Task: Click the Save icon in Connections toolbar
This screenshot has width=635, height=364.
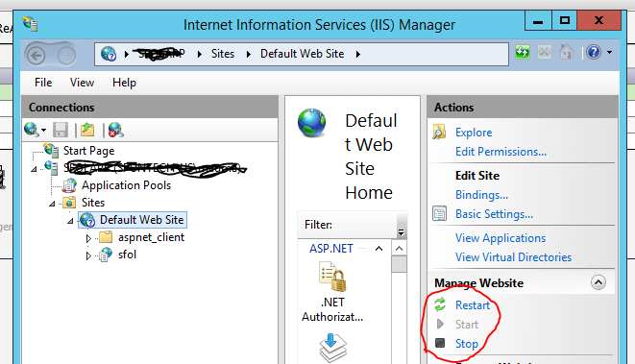Action: click(61, 130)
